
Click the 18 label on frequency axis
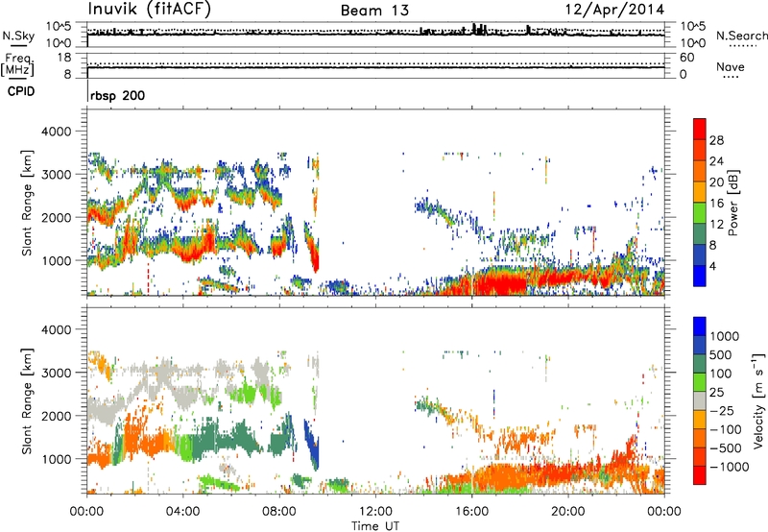[64, 58]
